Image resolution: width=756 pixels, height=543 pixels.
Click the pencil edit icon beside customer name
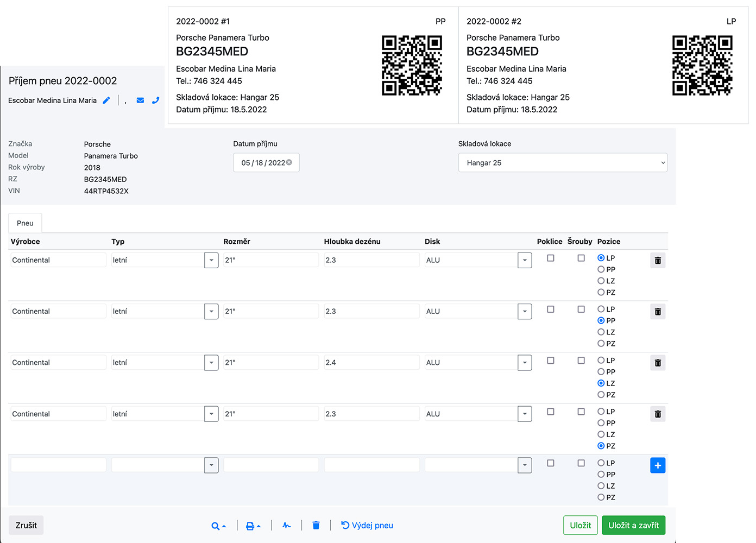(x=106, y=100)
